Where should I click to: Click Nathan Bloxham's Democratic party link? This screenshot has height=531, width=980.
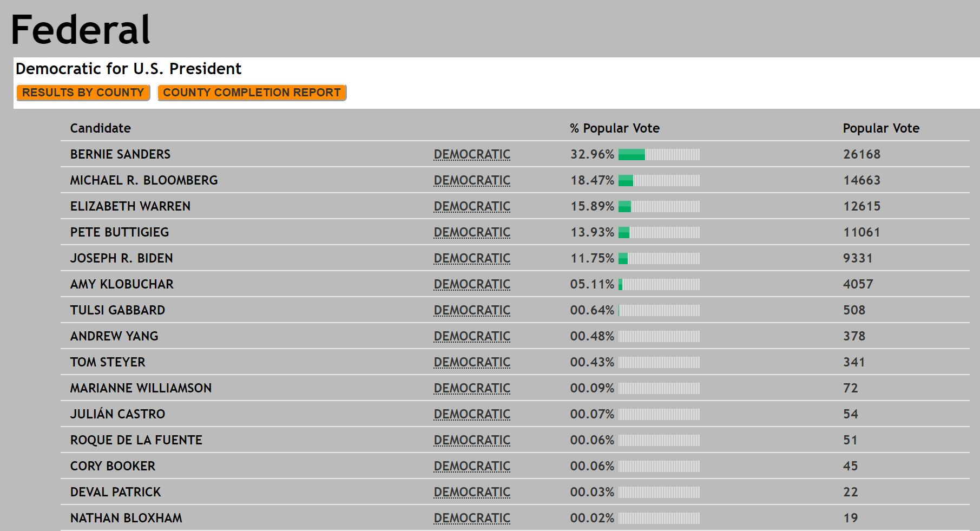tap(472, 518)
